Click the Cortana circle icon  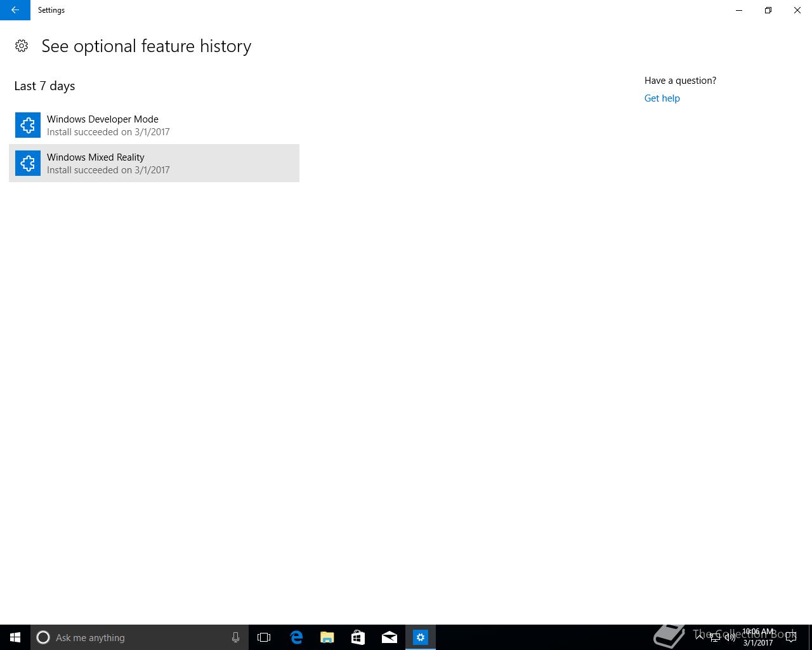click(43, 637)
